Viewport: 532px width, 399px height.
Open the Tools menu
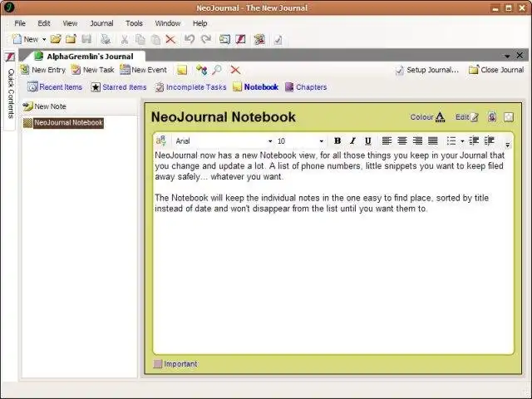coord(134,23)
